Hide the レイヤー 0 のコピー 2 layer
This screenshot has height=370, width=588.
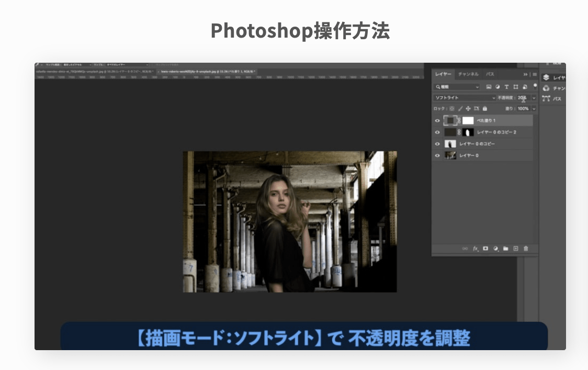click(x=437, y=132)
